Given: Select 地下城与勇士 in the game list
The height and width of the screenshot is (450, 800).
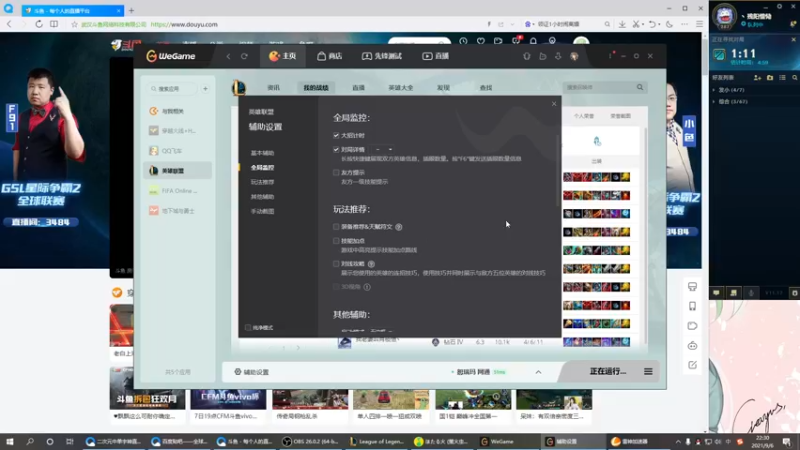Looking at the screenshot, I should click(x=177, y=211).
